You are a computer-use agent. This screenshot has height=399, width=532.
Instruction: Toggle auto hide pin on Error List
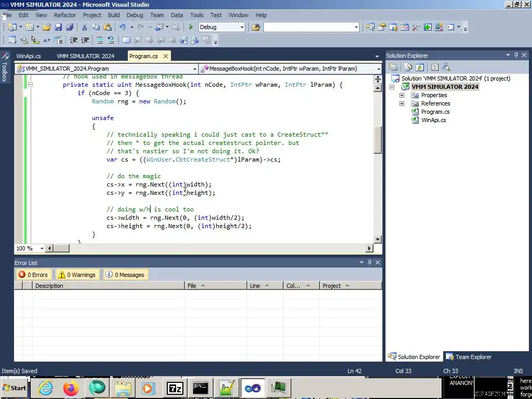(369, 262)
